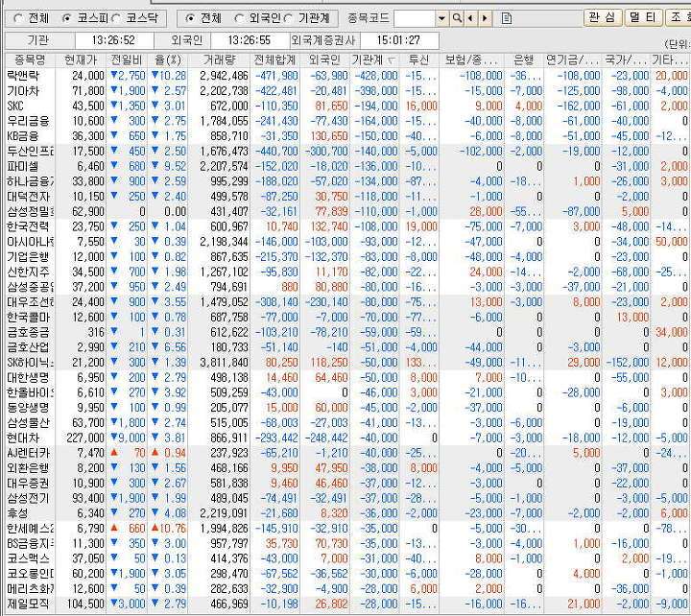Select the 전체 investor radio button
This screenshot has height=616, width=691.
(190, 18)
